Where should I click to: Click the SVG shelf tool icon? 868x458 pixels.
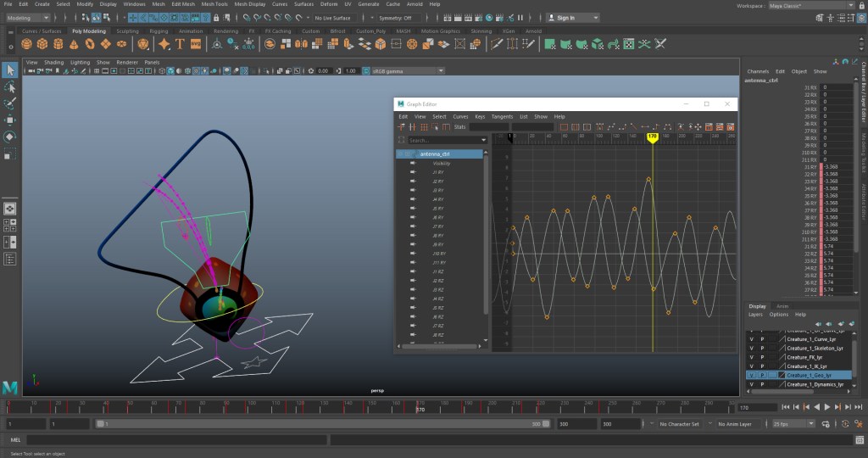[x=196, y=44]
